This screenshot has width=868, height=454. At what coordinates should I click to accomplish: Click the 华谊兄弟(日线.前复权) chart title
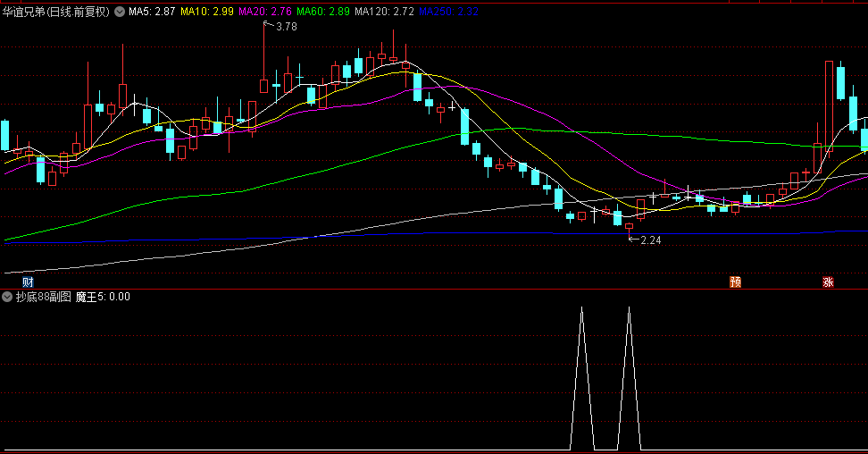tap(56, 12)
